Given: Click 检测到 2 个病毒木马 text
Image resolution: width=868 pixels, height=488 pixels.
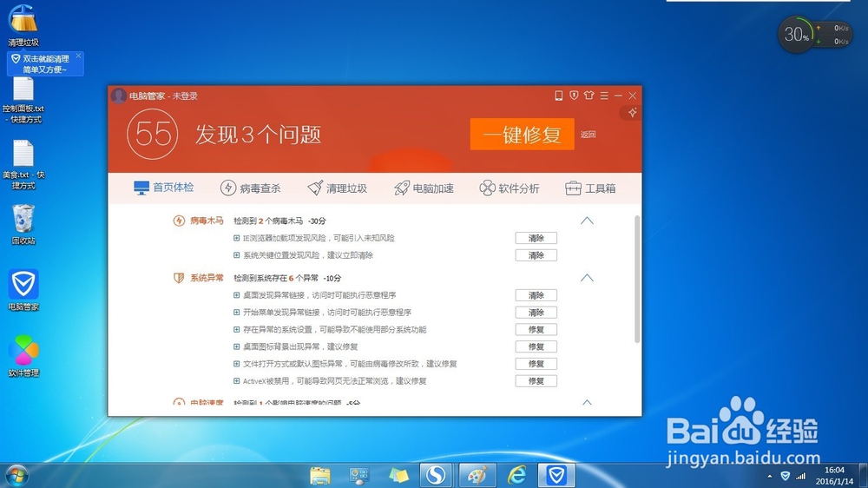Looking at the screenshot, I should click(x=268, y=221).
